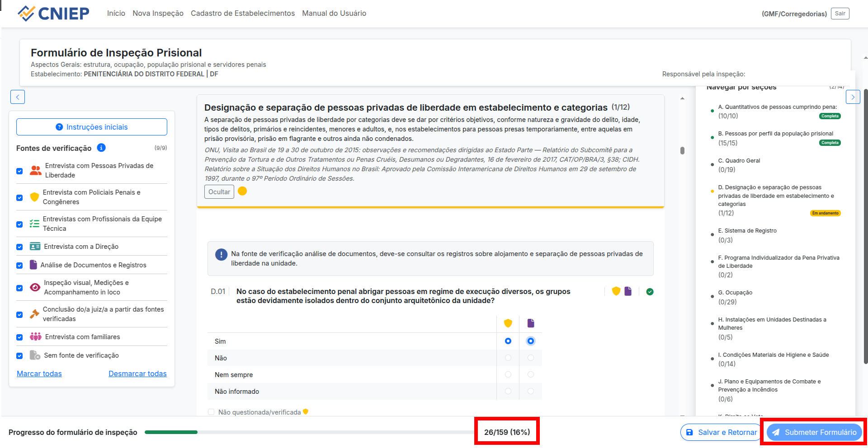Viewport: 868px width, 448px height.
Task: Check the Não questionada/verificada checkbox
Action: pyautogui.click(x=211, y=412)
